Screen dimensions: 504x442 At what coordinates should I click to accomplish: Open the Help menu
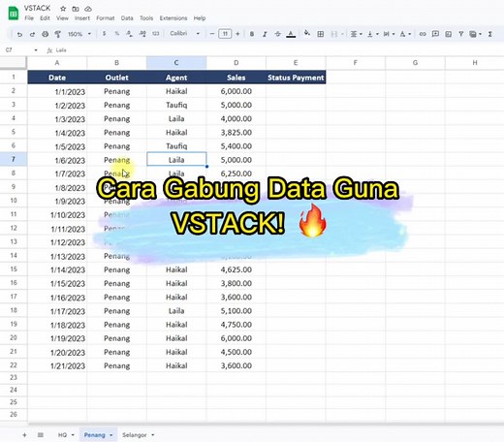tap(200, 18)
